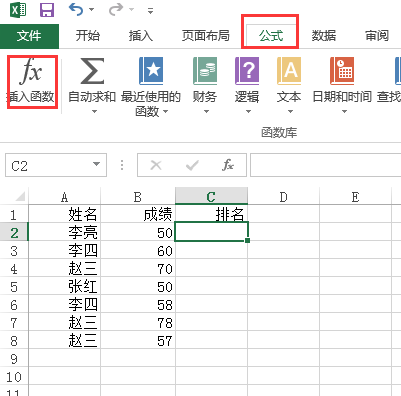Click the Excel application icon
The width and height of the screenshot is (401, 396).
point(18,10)
